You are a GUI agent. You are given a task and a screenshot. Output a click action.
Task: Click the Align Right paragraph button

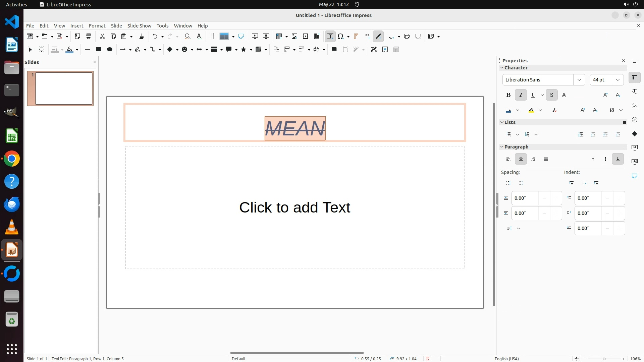tap(533, 159)
